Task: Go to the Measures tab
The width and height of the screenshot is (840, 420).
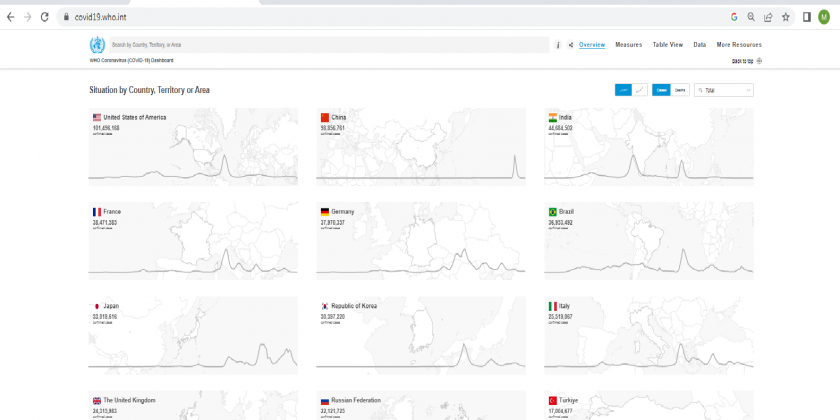Action: click(628, 45)
